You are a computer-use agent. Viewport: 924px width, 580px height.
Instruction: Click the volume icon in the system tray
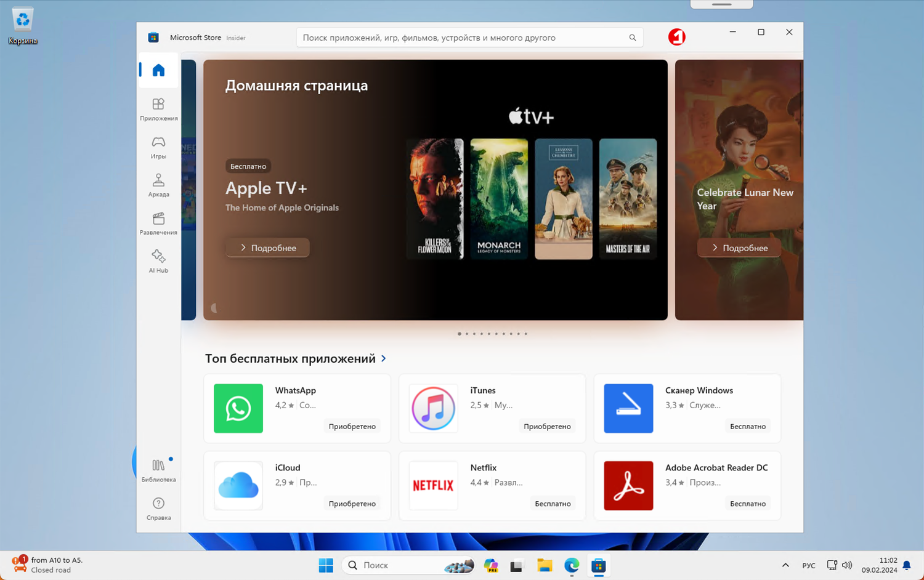[x=847, y=565]
